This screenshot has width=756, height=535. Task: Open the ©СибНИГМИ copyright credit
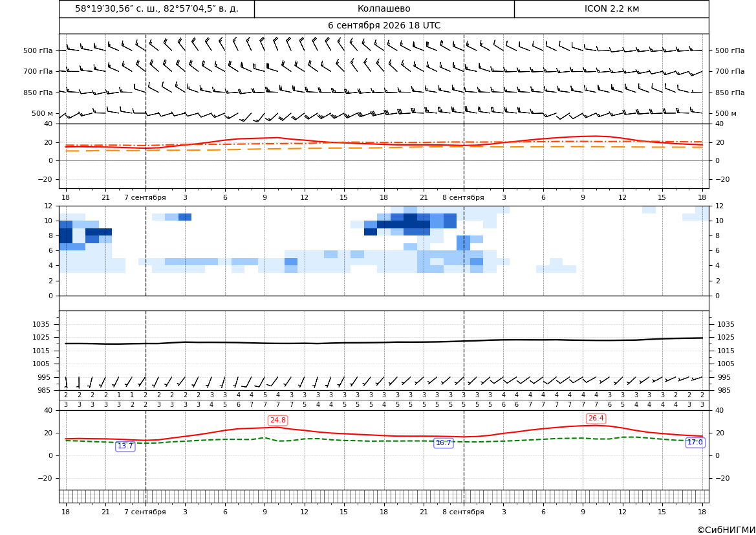click(726, 530)
